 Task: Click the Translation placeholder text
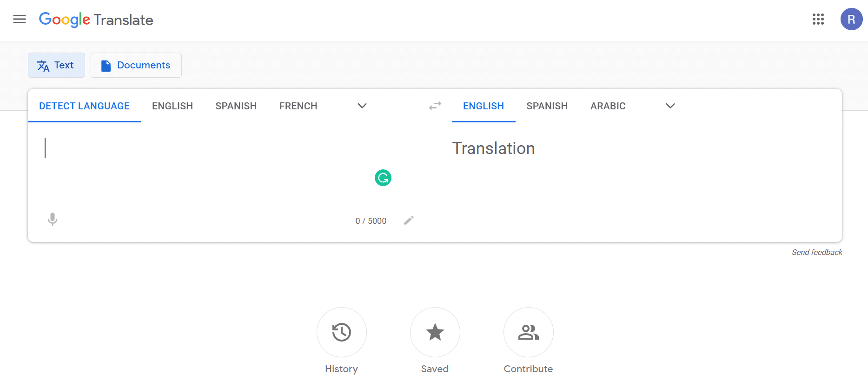click(x=494, y=148)
